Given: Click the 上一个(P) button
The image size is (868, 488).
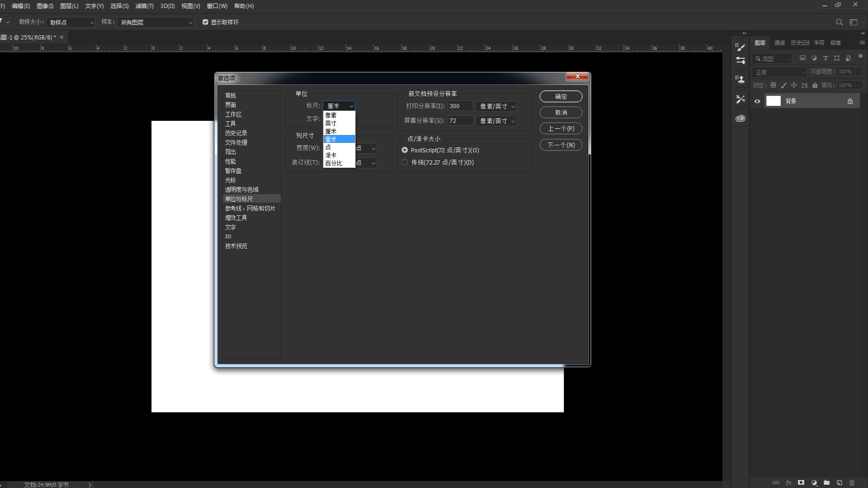Looking at the screenshot, I should [x=561, y=128].
